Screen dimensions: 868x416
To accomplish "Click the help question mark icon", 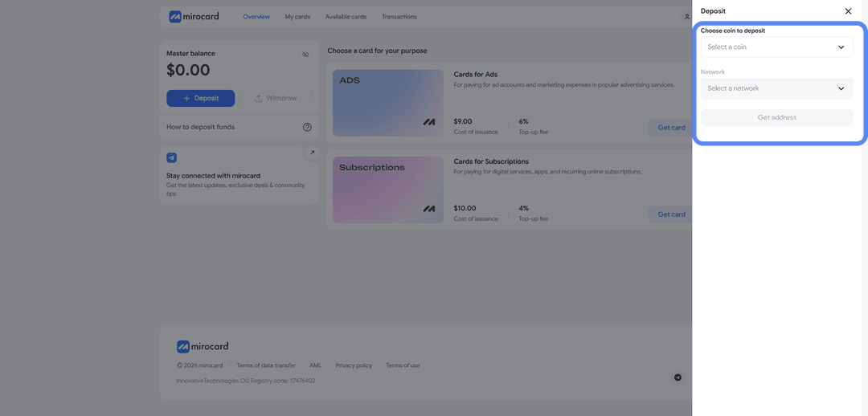I will point(307,127).
